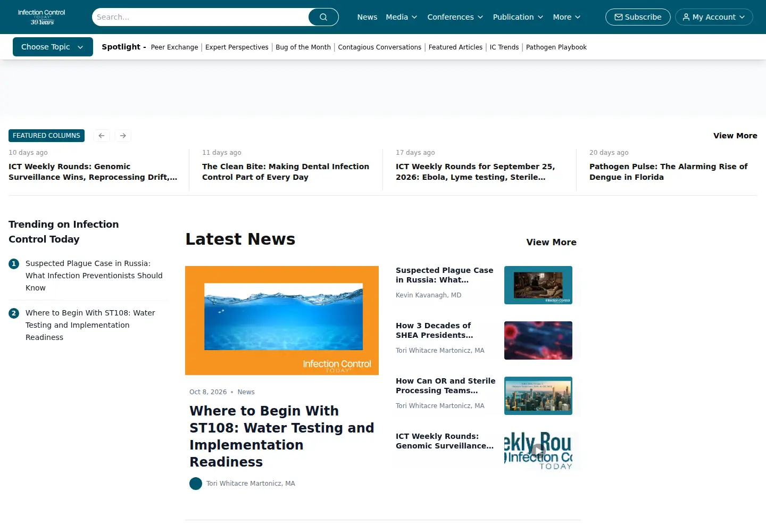Read The Clean Bite dental infection column
Image resolution: width=766 pixels, height=532 pixels.
(286, 172)
